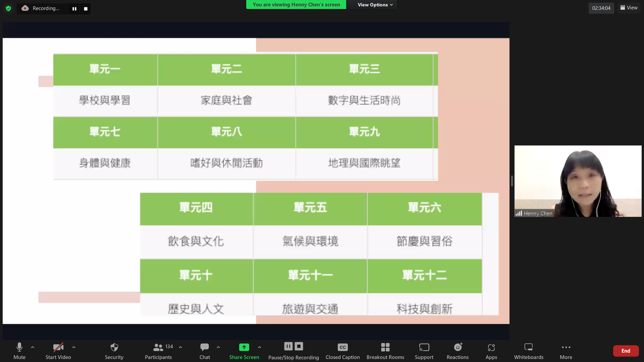Start your video
Screen dimensions: 644x362
click(x=58, y=350)
